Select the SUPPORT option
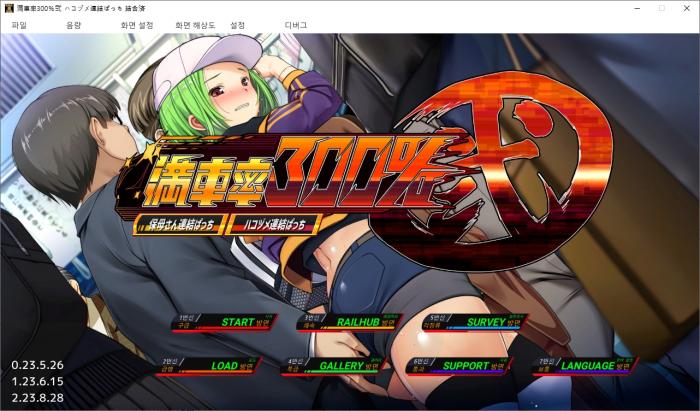This screenshot has width=700, height=411. [x=458, y=366]
